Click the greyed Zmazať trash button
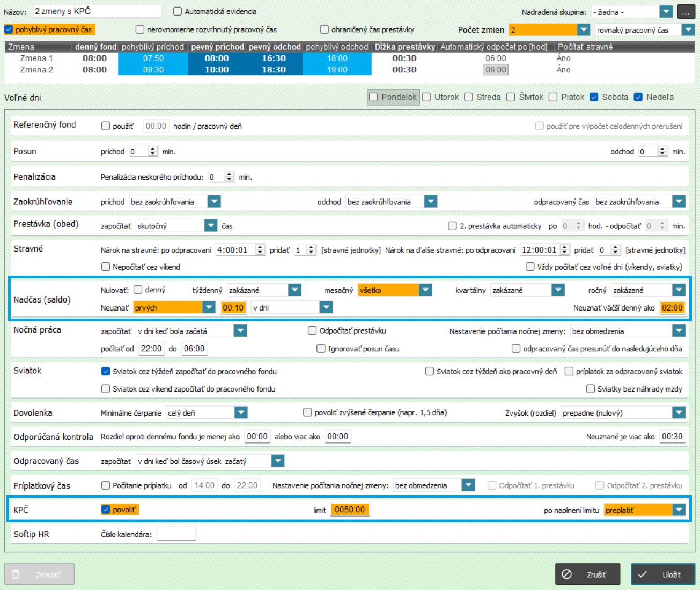Screen dimensions: 700x590 [x=39, y=574]
